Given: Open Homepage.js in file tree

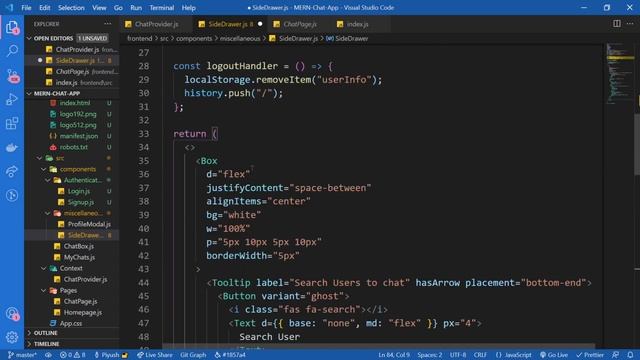Looking at the screenshot, I should pos(82,312).
